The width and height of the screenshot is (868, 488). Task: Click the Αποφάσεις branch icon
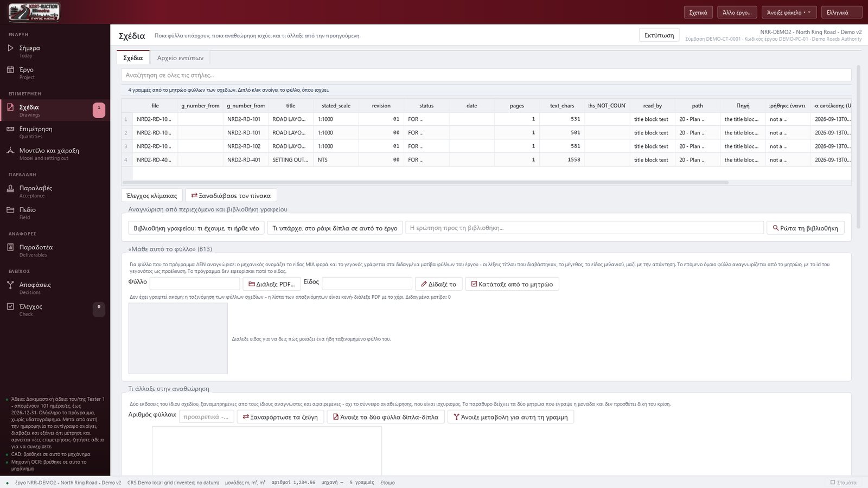[10, 284]
